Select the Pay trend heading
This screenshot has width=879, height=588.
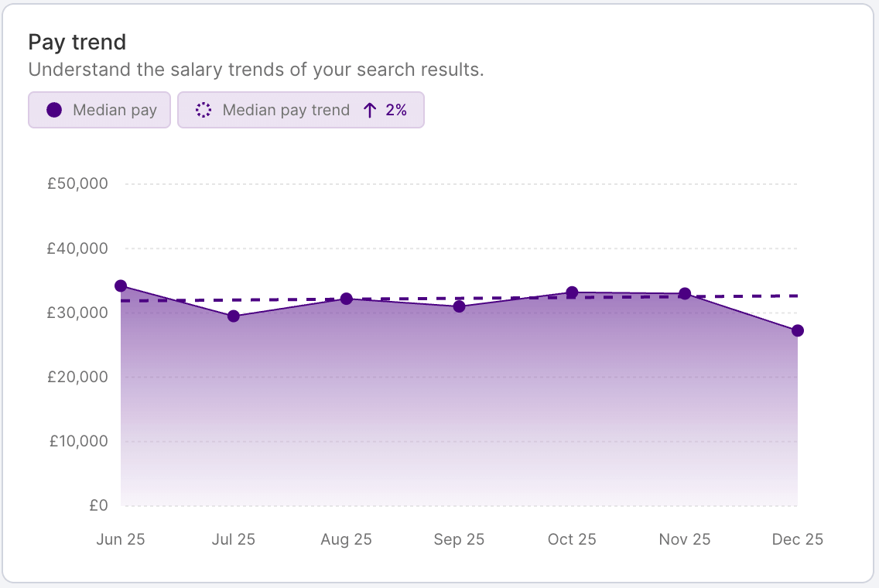pos(77,42)
